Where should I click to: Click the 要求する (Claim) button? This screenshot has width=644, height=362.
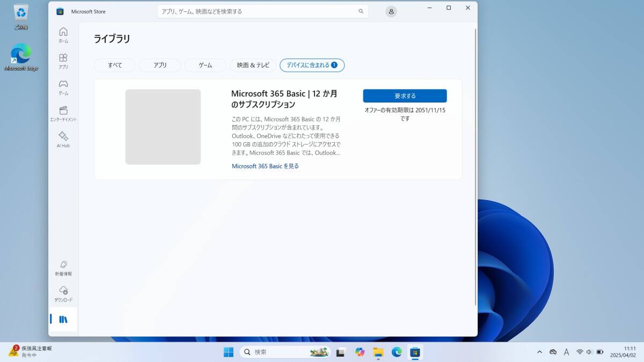click(405, 96)
